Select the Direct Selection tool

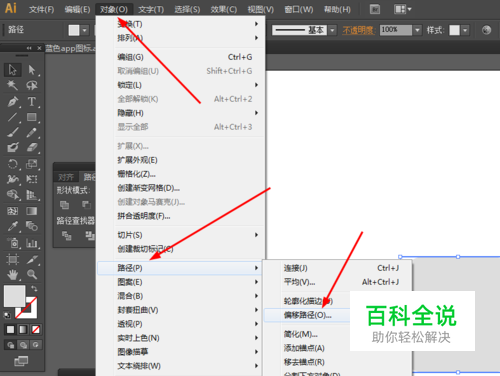[32, 70]
